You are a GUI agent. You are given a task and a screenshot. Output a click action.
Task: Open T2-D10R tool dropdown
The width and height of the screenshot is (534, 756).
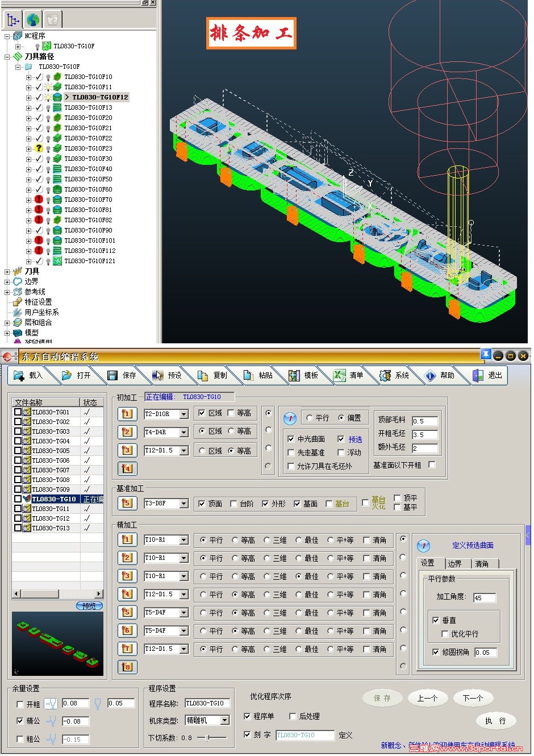(x=183, y=414)
